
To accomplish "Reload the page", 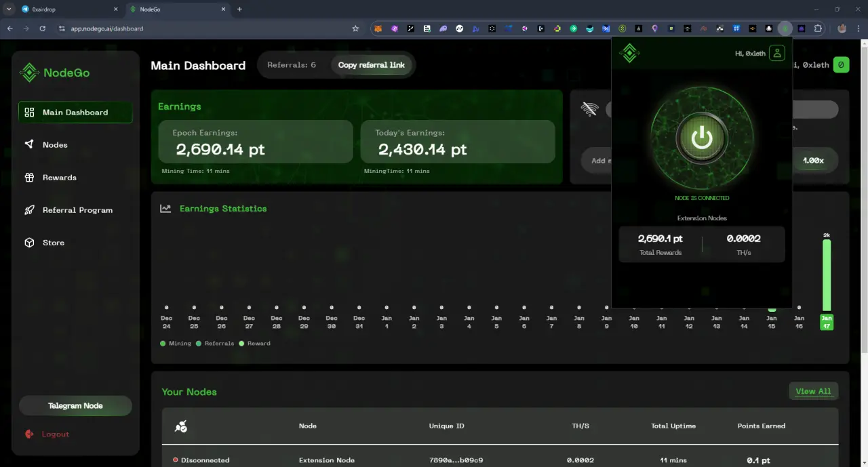I will [42, 28].
